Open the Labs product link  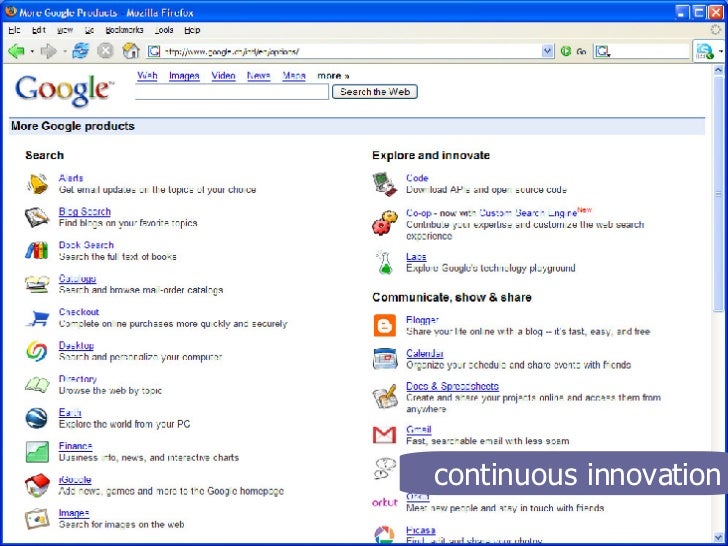tap(416, 257)
